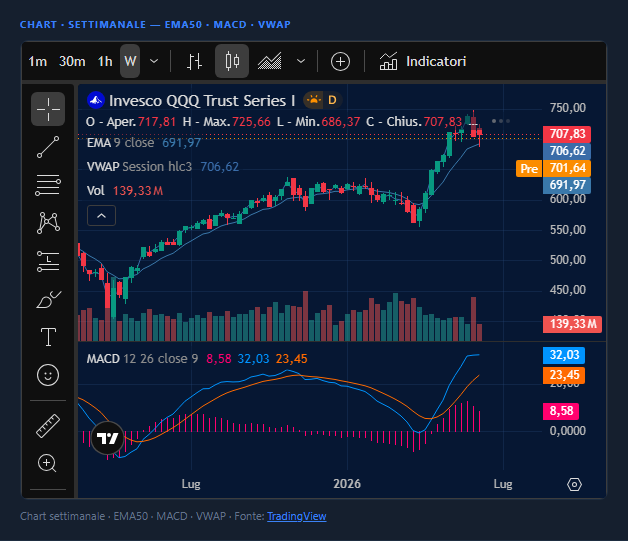Click the Invesco QQQ symbol logo
This screenshot has height=541, width=628.
point(96,101)
